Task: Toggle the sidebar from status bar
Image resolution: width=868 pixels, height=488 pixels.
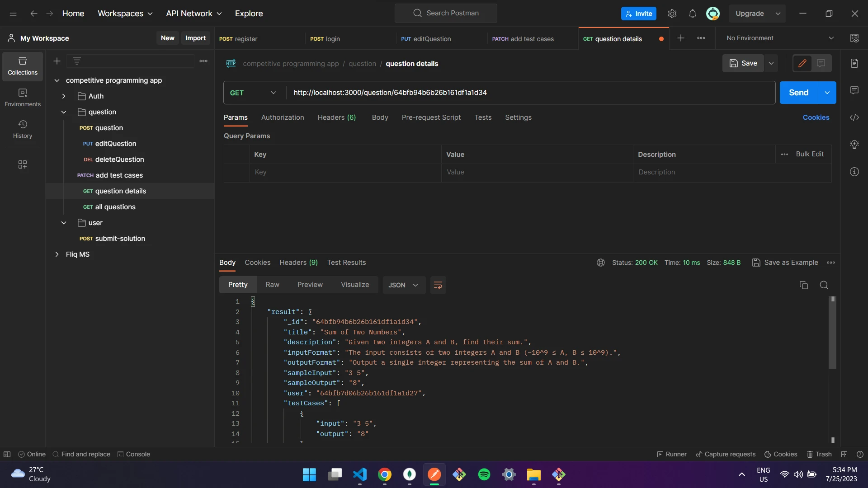Action: [x=7, y=454]
